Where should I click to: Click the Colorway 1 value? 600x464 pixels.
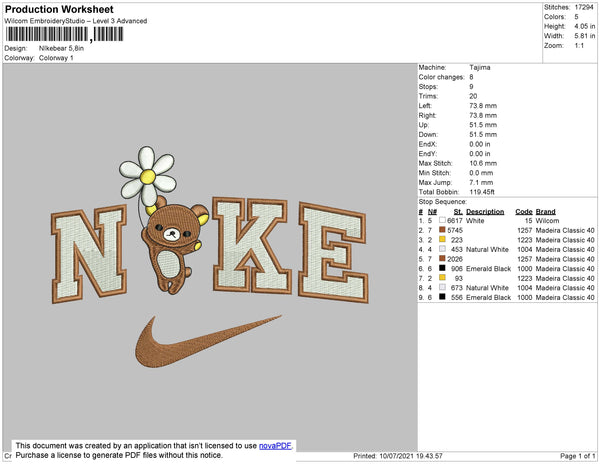[56, 58]
